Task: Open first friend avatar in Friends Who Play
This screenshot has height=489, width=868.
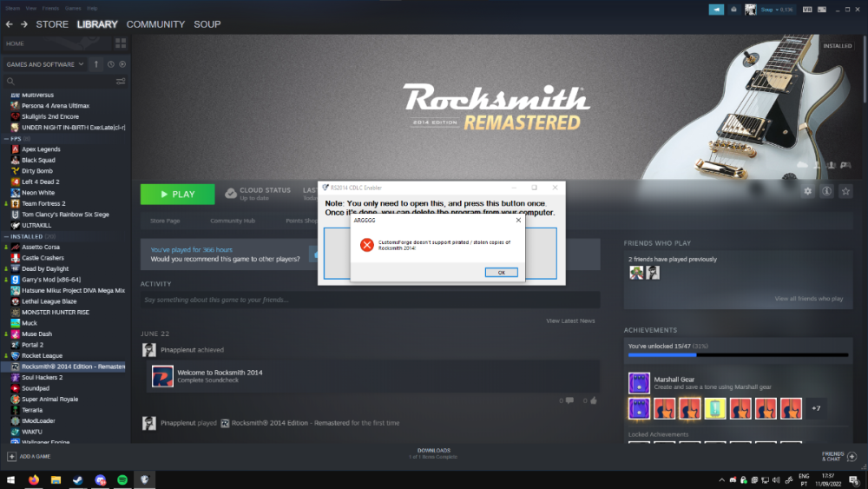Action: coord(636,273)
